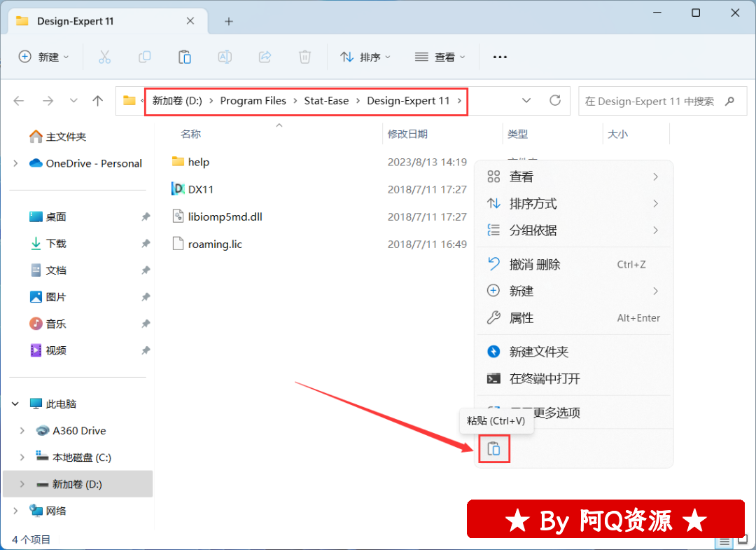Expand the 网络 tree node
Screen dimensions: 756x550
click(x=15, y=511)
